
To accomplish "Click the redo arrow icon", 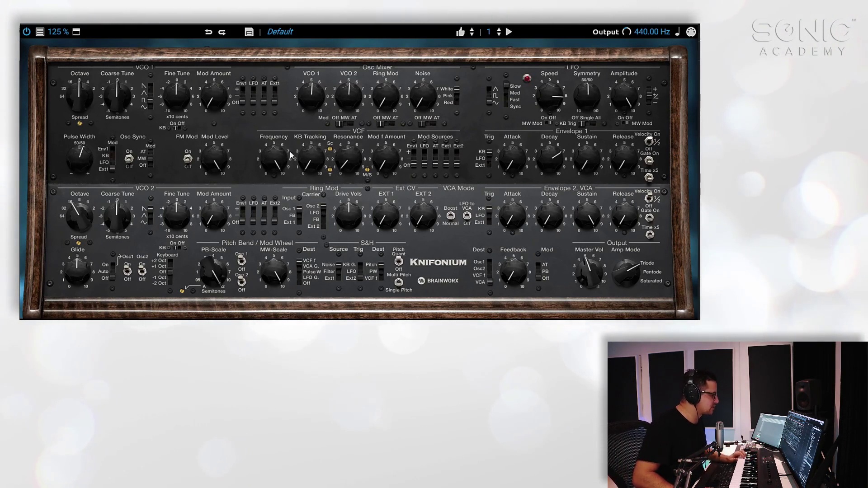I will [x=222, y=32].
